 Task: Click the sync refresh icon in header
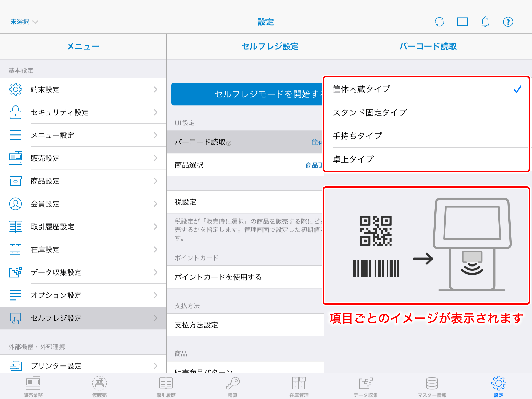point(439,22)
